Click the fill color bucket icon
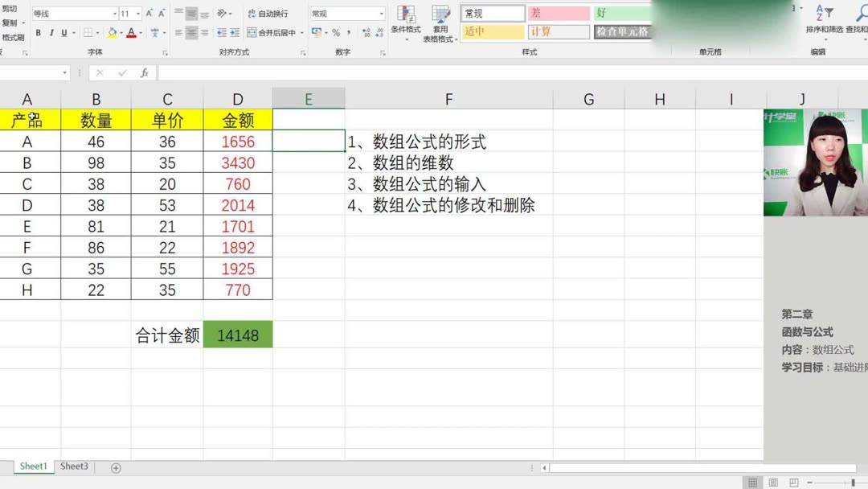This screenshot has width=868, height=489. click(x=112, y=33)
